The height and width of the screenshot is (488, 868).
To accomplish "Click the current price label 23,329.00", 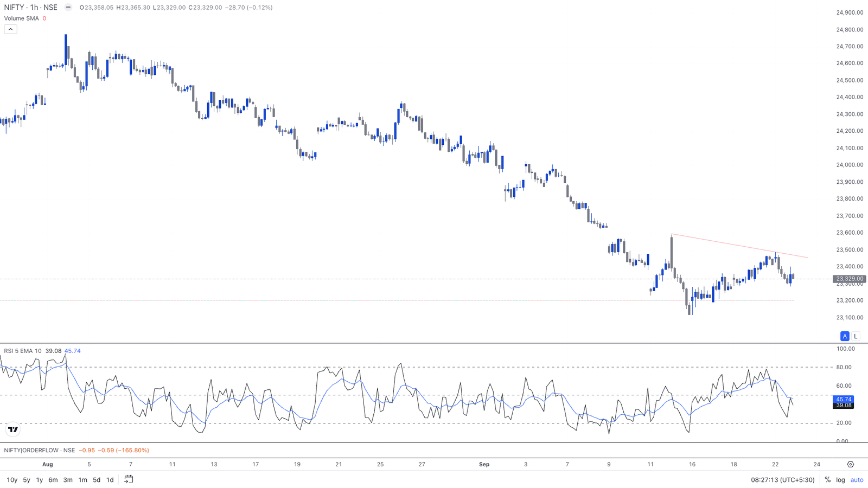I will pos(850,279).
